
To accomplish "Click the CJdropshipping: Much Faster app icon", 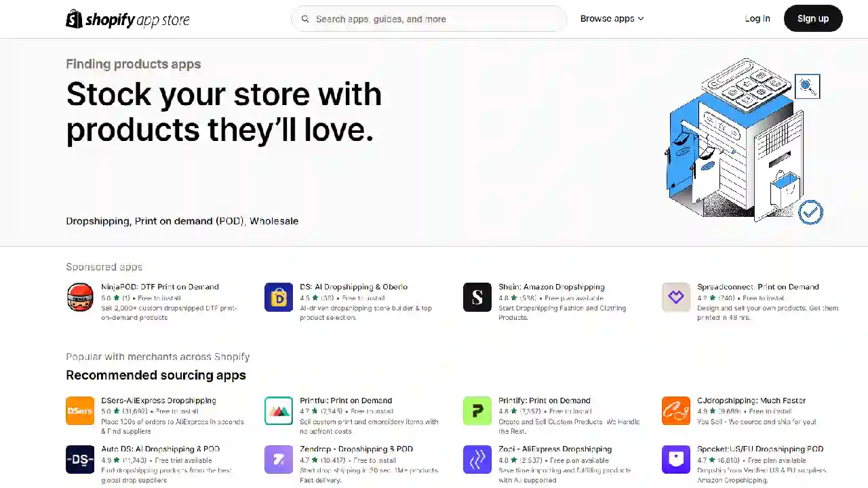I will tap(675, 411).
